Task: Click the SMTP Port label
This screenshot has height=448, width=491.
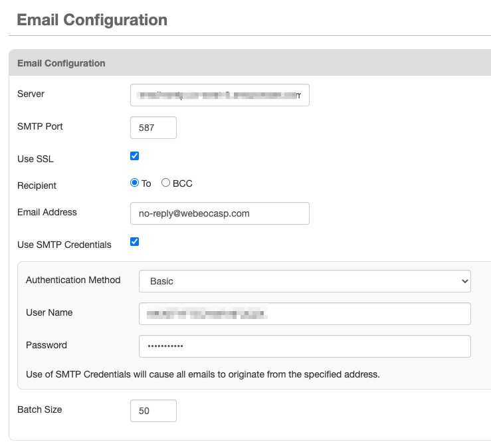Action: click(x=40, y=126)
